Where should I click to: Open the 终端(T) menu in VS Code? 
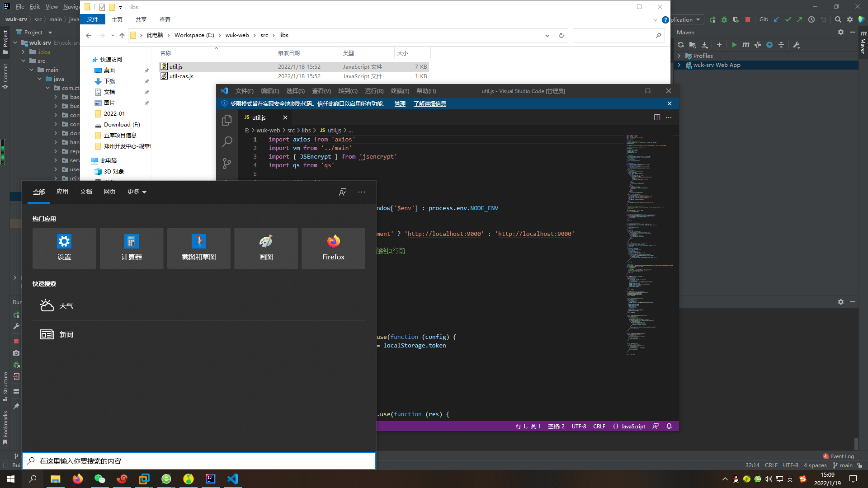pos(400,91)
